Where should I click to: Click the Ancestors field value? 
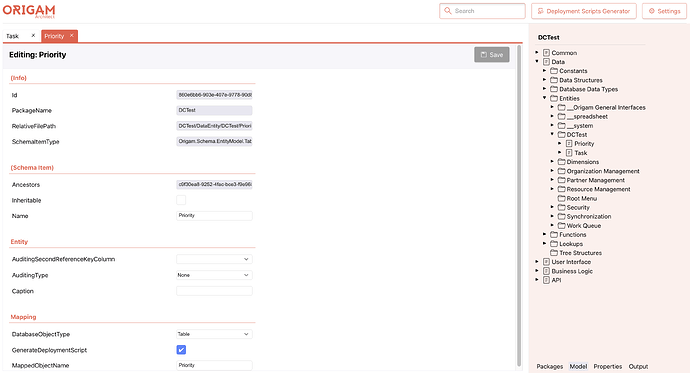tap(214, 184)
